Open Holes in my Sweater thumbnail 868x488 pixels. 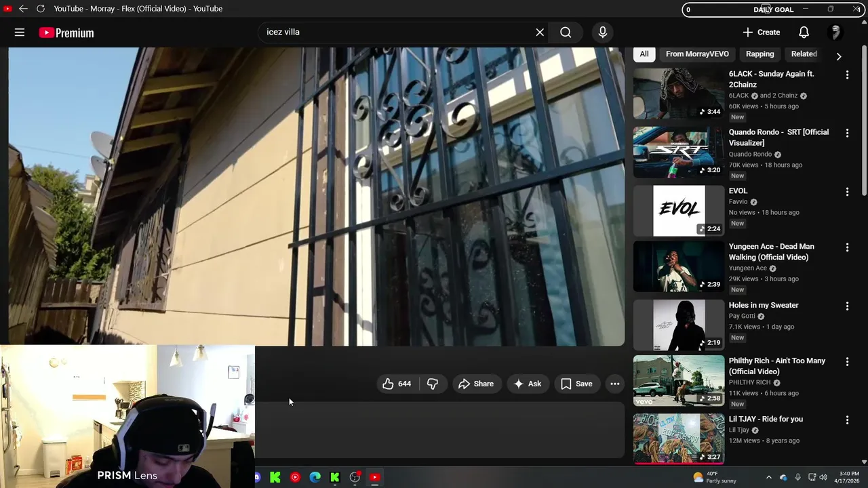679,325
